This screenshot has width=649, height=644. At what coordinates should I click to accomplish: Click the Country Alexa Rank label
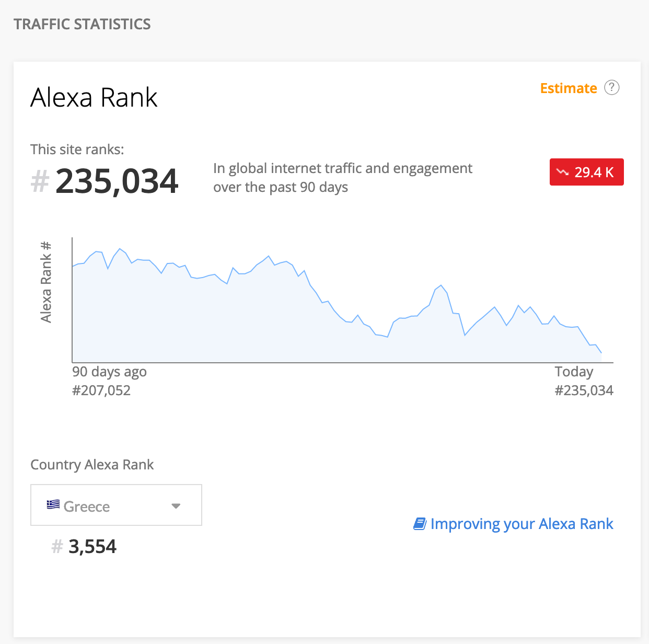[x=92, y=465]
